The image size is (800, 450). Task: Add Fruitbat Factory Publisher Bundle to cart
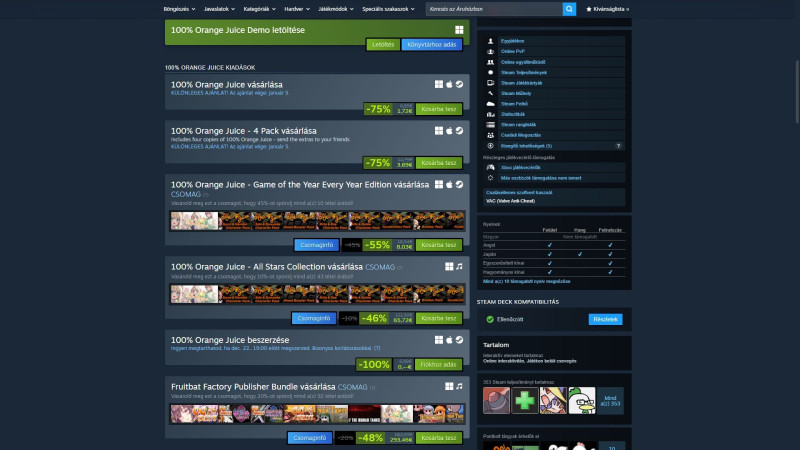click(439, 438)
